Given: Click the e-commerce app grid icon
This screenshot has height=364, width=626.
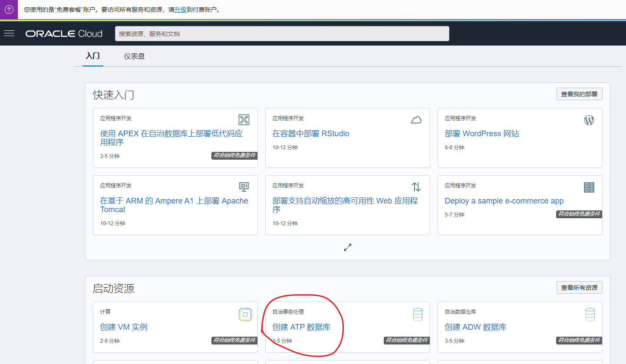Looking at the screenshot, I should pos(589,187).
